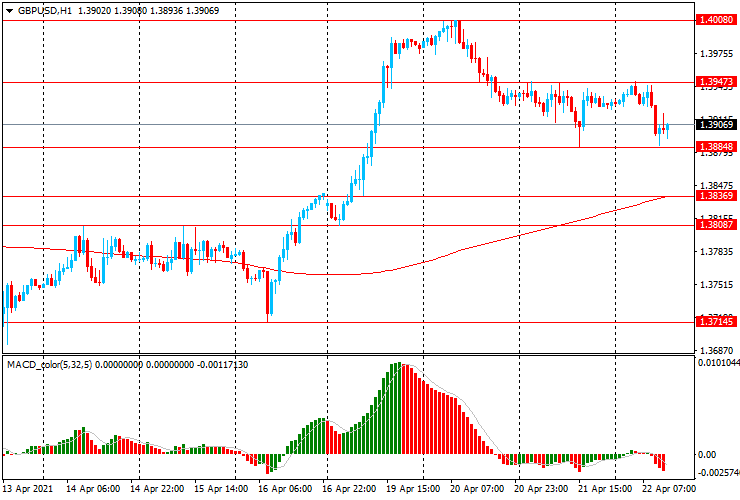
Task: Click the 1.37515 price axis value
Action: [717, 285]
